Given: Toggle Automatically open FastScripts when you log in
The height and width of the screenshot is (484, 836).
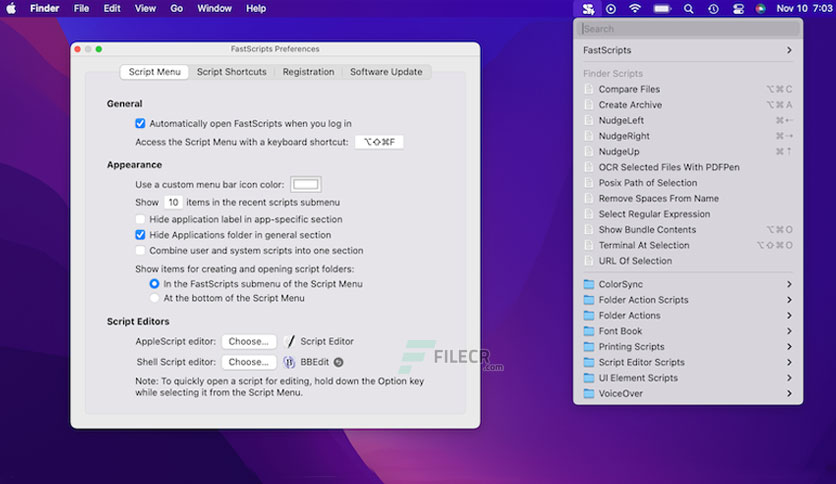Looking at the screenshot, I should coord(140,124).
